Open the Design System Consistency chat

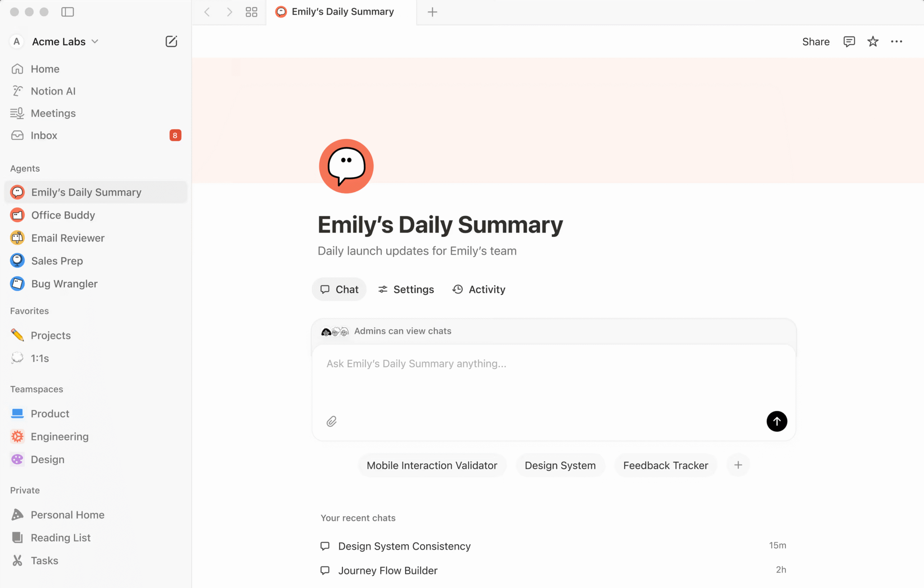click(x=404, y=546)
